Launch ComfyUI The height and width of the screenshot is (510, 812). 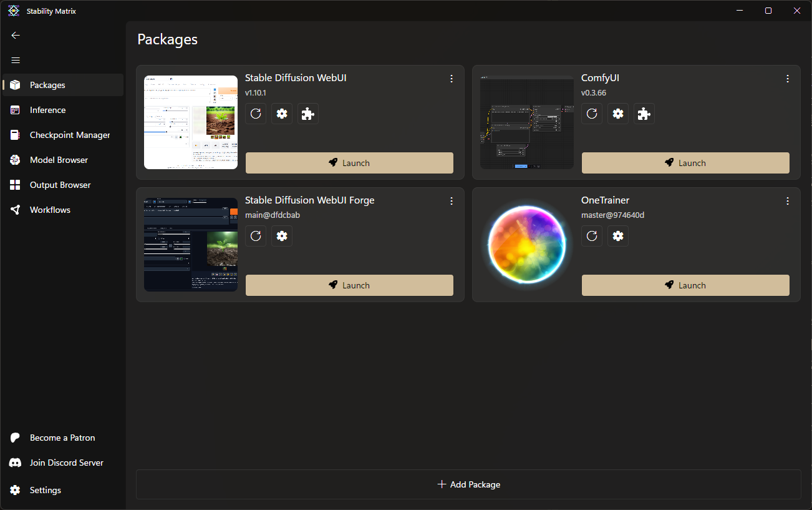point(685,163)
